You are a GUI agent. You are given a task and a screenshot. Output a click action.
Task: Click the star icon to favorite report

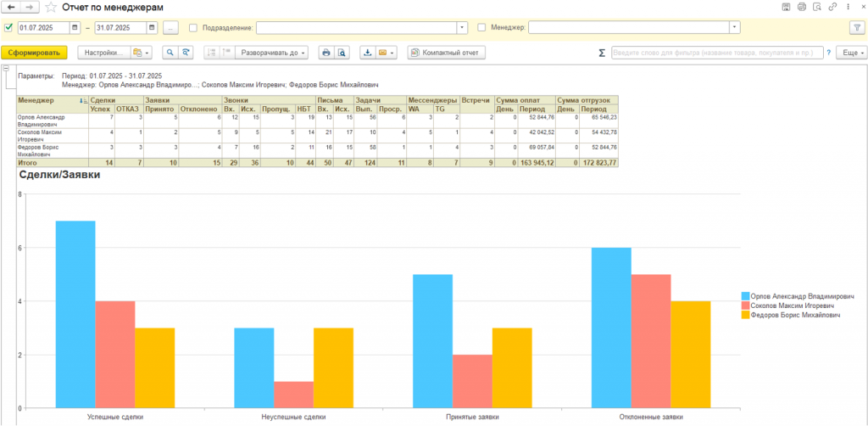click(x=52, y=7)
